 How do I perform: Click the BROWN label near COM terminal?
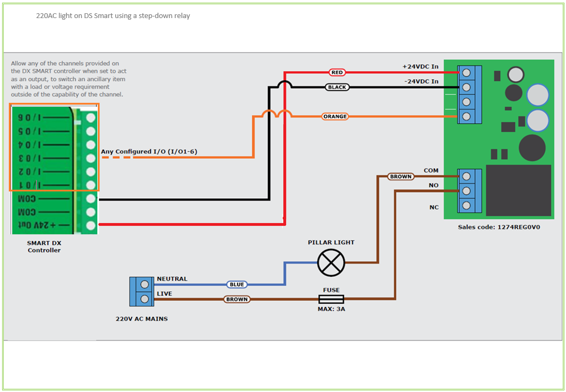point(401,176)
